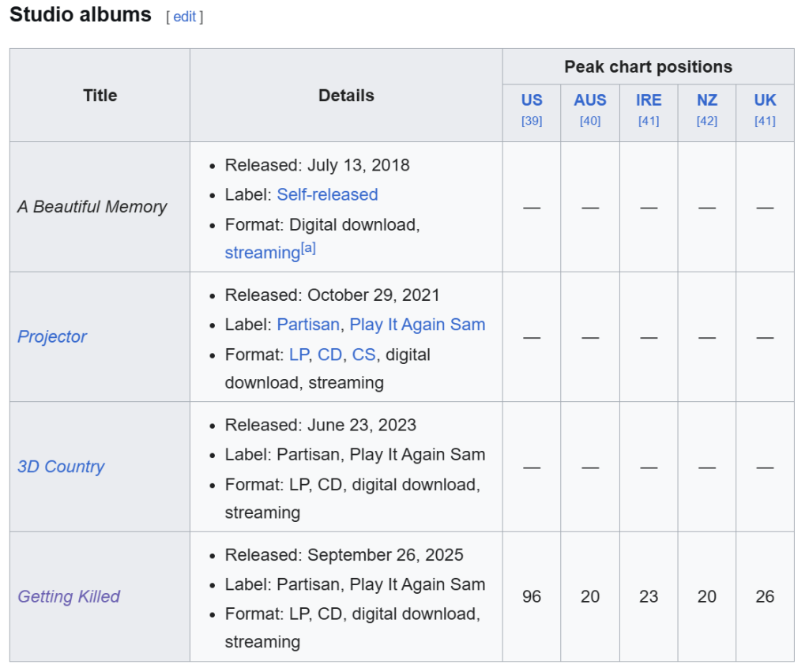Click the LP format link
Screen dimensions: 809x672
[x=299, y=355]
